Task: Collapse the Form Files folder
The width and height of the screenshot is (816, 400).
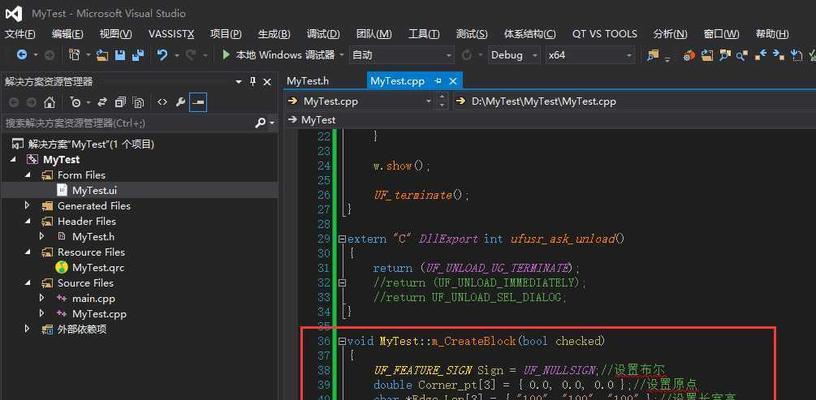Action: tap(28, 175)
